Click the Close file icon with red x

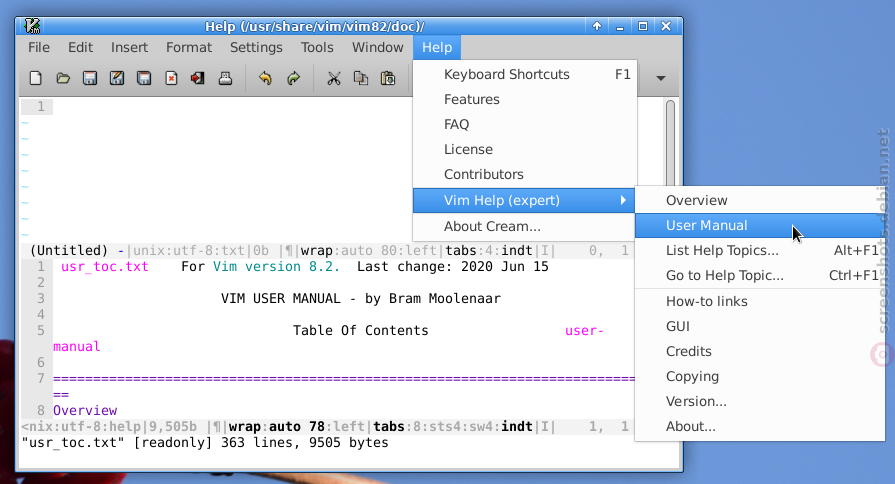pyautogui.click(x=171, y=78)
